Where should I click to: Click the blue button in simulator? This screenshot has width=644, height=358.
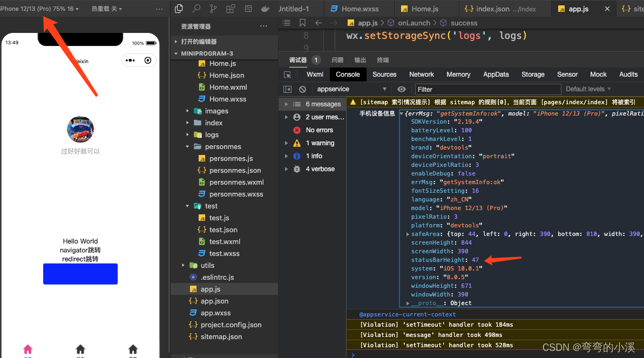(x=80, y=274)
